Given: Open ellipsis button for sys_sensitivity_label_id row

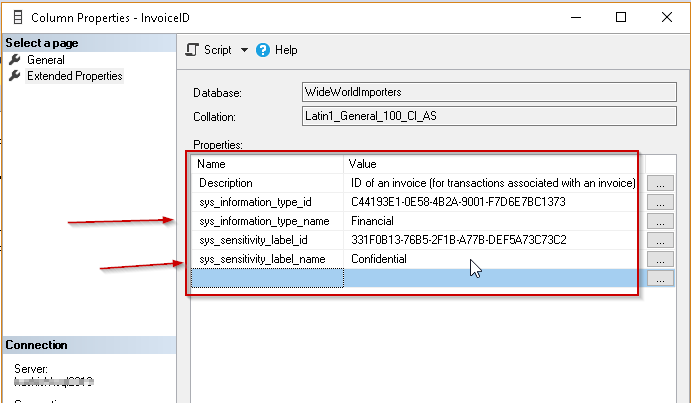Looking at the screenshot, I should pos(659,240).
